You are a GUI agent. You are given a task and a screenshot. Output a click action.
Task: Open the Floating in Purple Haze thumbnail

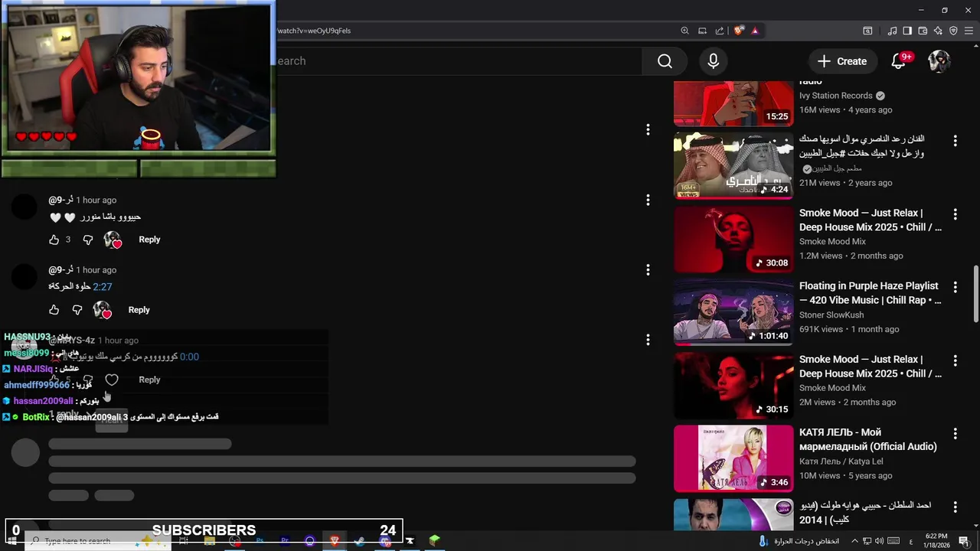(x=733, y=312)
